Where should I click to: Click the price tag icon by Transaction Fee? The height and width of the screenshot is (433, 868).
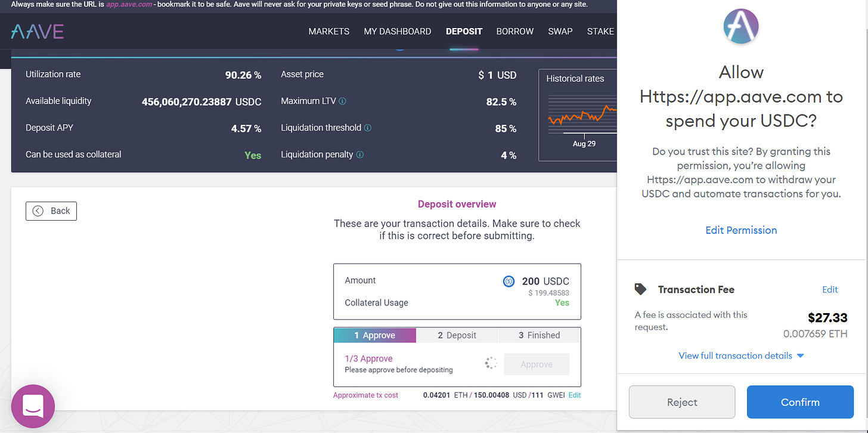click(x=641, y=289)
